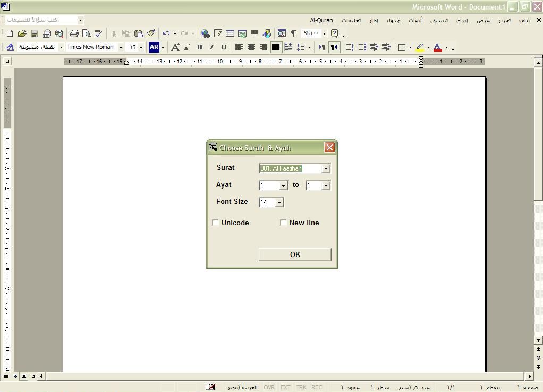Create a new blank document

[10, 33]
